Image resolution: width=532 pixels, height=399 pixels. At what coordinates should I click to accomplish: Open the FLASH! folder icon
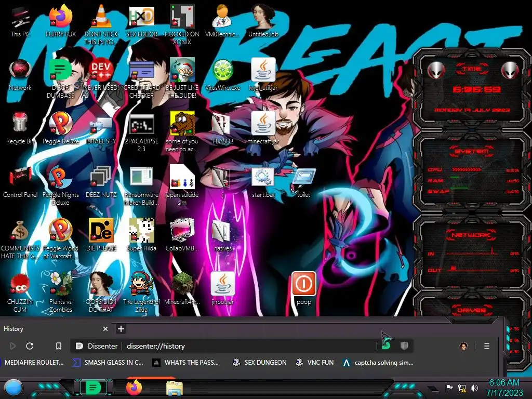coord(222,129)
